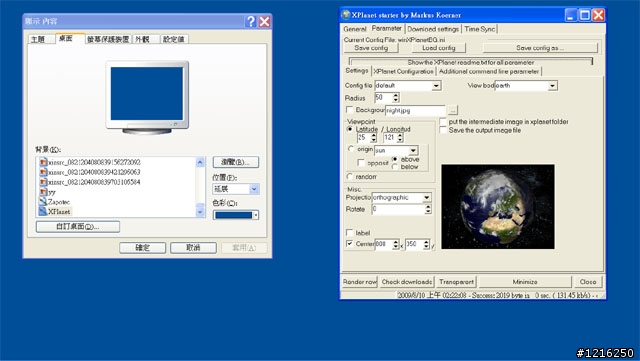Screen dimensions: 640x361
Task: Click the Save config button
Action: click(x=371, y=48)
